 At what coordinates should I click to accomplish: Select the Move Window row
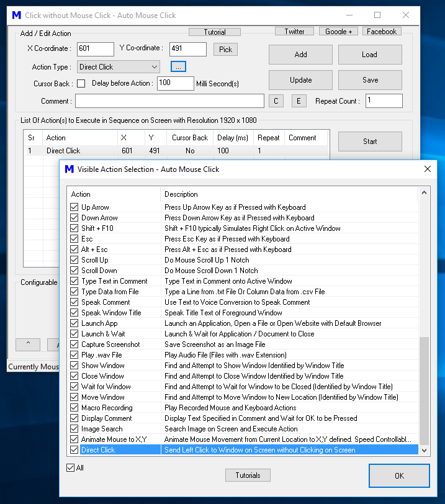[243, 397]
